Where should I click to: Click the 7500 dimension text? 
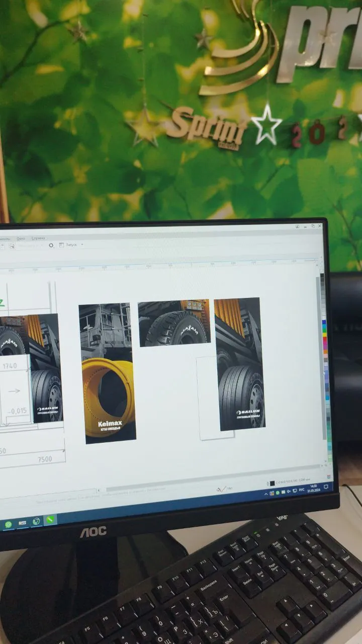pos(45,459)
